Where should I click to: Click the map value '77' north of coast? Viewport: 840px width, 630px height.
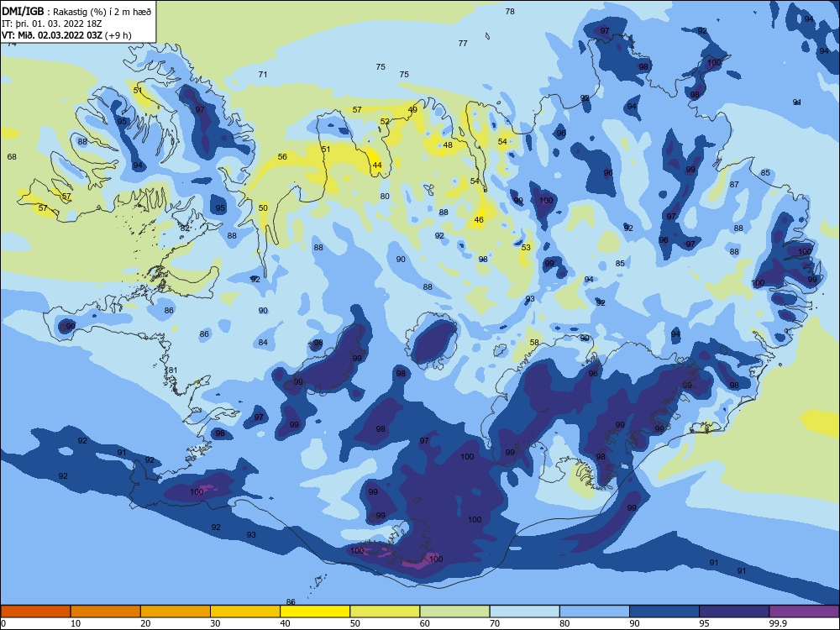463,44
